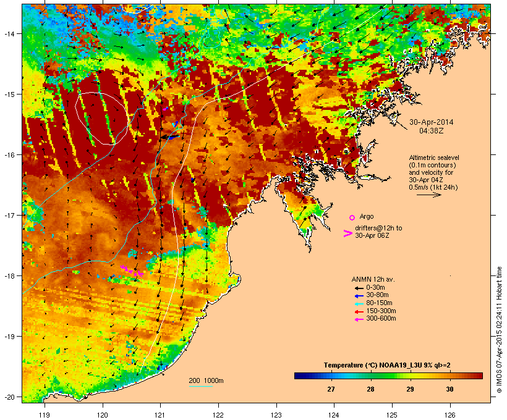Click the '300-600m' depth label
Image resolution: width=507 pixels, height=420 pixels.
pyautogui.click(x=381, y=319)
